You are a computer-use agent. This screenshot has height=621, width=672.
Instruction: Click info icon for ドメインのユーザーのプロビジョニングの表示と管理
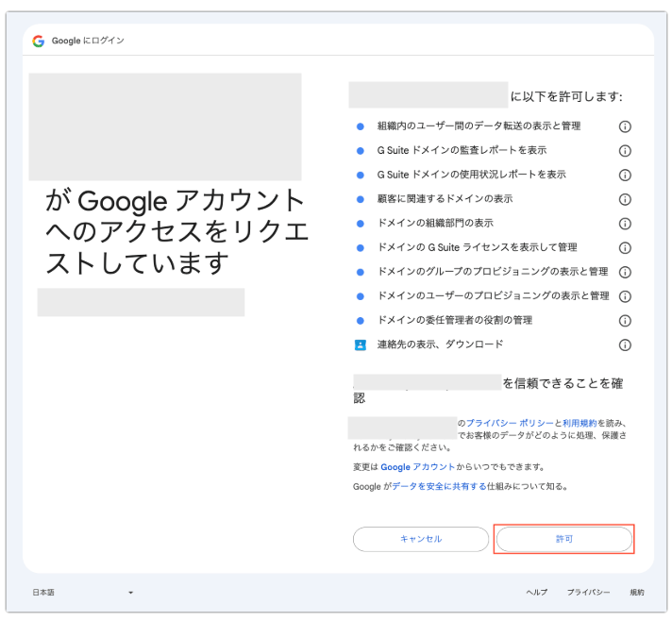click(x=625, y=296)
